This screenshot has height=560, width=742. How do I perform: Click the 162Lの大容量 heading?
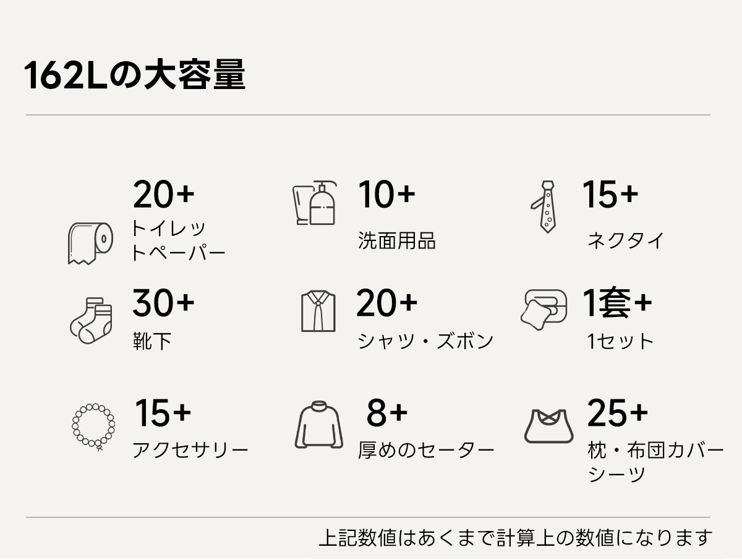(x=135, y=76)
